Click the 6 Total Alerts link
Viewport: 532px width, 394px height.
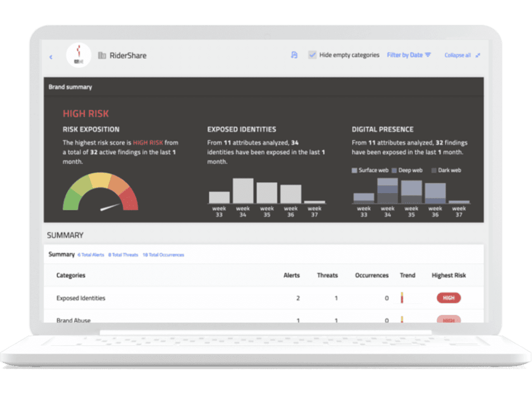pyautogui.click(x=91, y=255)
